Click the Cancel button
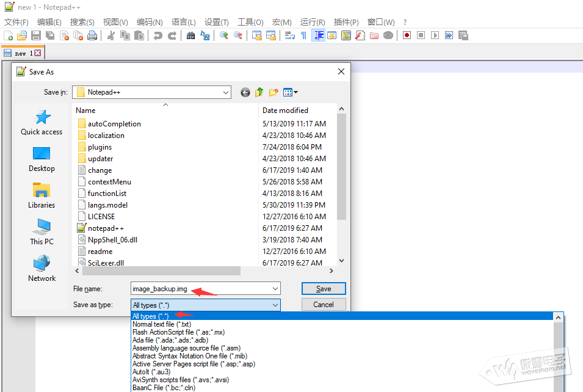Screen dimensions: 583x392 pyautogui.click(x=324, y=304)
